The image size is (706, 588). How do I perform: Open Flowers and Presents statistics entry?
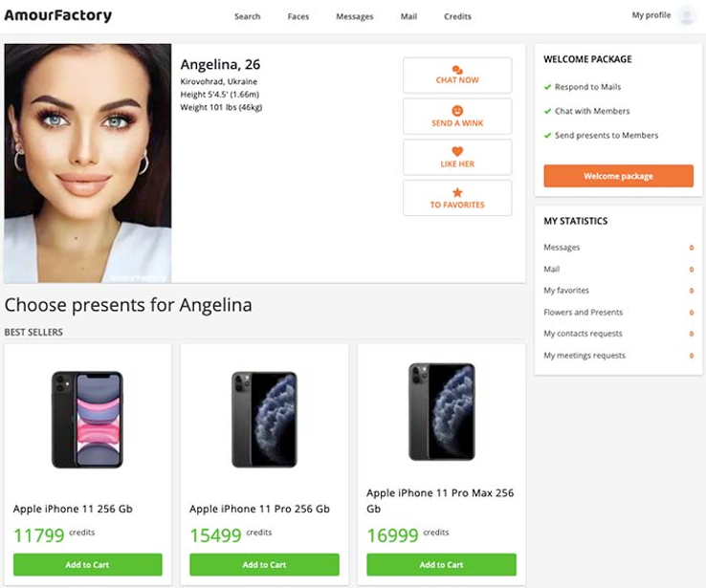583,313
